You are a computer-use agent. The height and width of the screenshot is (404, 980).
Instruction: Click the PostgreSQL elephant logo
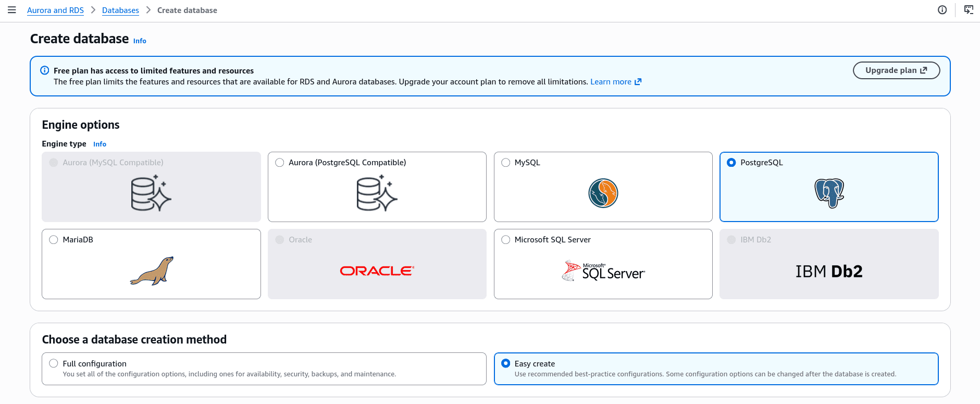click(829, 193)
